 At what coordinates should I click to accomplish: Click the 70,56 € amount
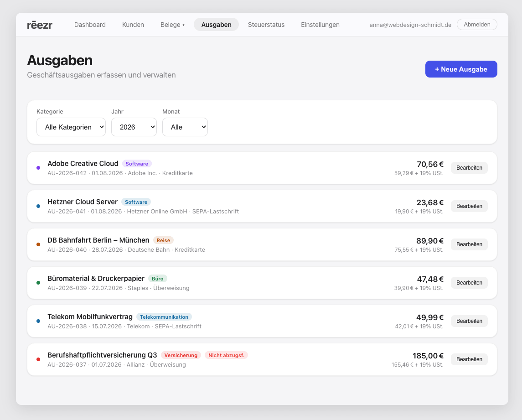(x=430, y=164)
